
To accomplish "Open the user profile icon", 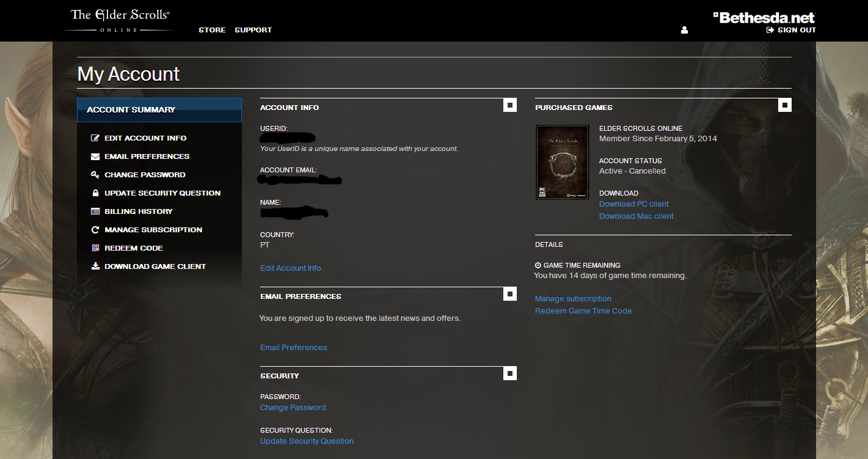I will [x=684, y=30].
